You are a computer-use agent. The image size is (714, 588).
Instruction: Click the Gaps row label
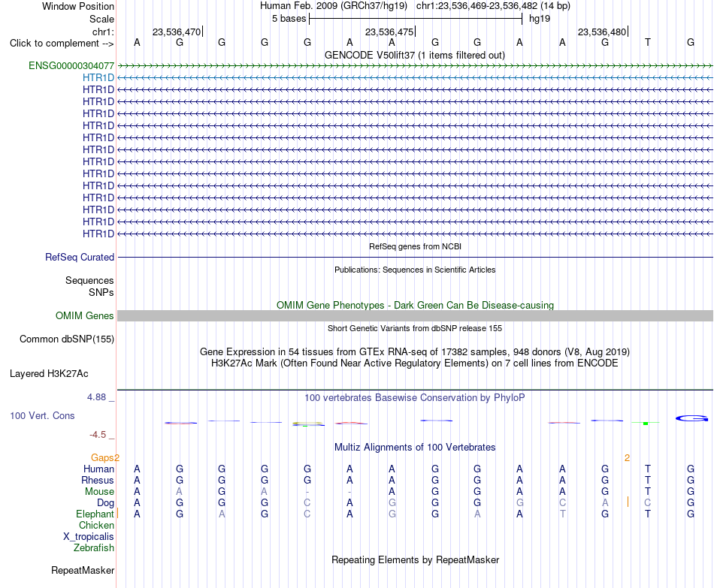[x=102, y=458]
